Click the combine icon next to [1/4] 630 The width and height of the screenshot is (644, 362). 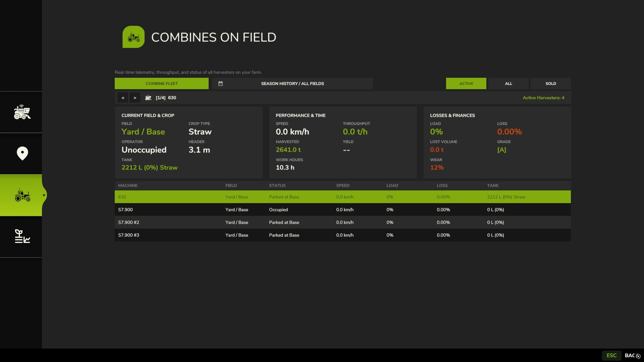coord(148,98)
